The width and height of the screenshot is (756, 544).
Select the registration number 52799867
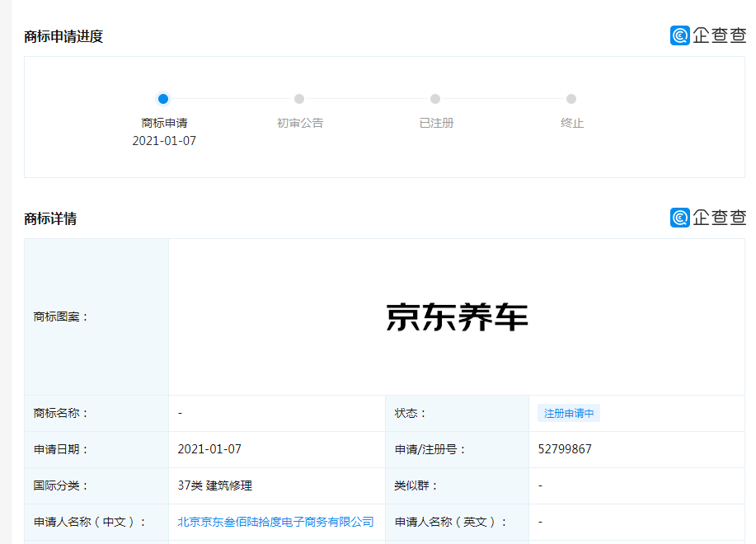point(565,449)
